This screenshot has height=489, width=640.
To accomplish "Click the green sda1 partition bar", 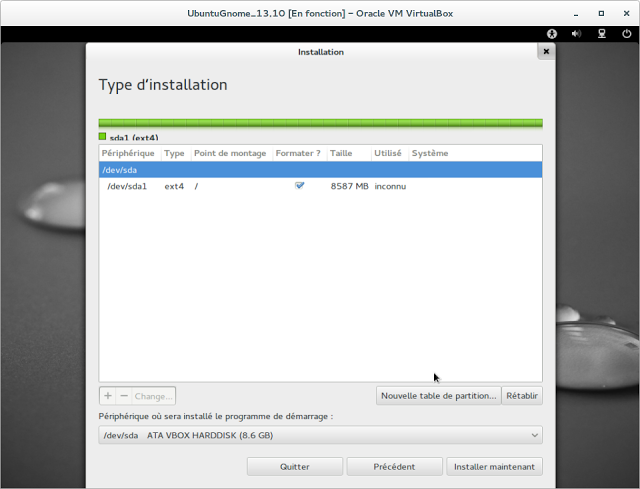I will pos(320,123).
